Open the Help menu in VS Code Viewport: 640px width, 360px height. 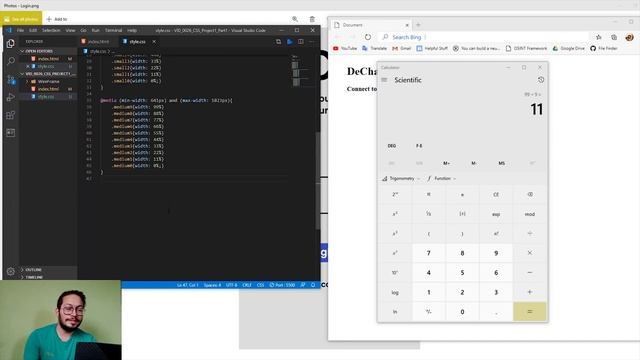coord(132,31)
